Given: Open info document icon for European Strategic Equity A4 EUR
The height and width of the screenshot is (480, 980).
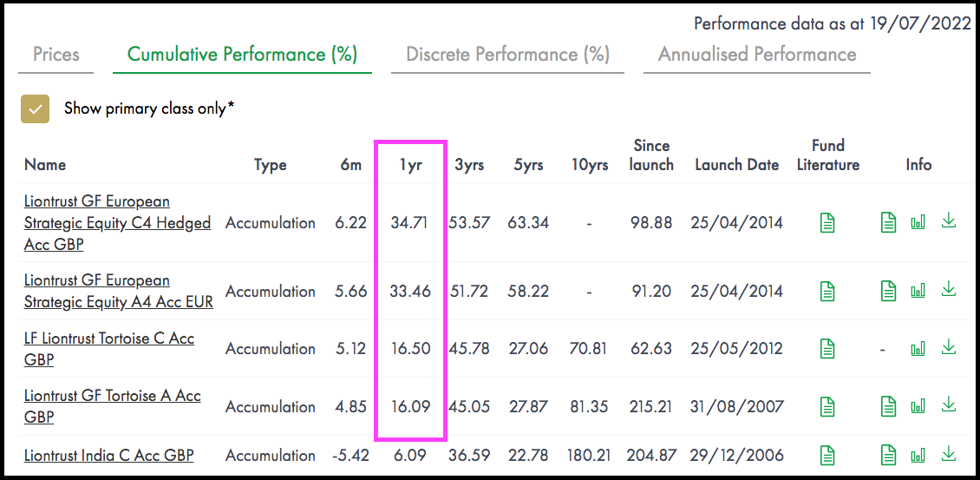Looking at the screenshot, I should tap(888, 291).
